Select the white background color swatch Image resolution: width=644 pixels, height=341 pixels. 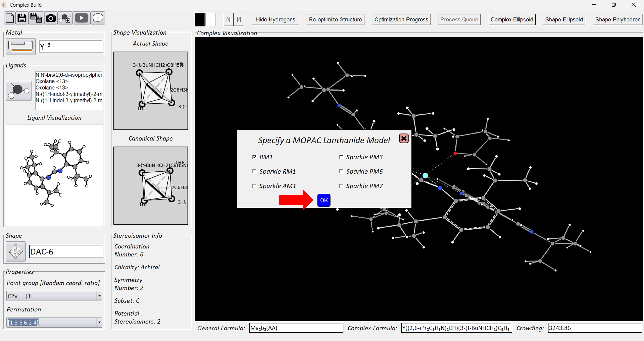tap(210, 19)
